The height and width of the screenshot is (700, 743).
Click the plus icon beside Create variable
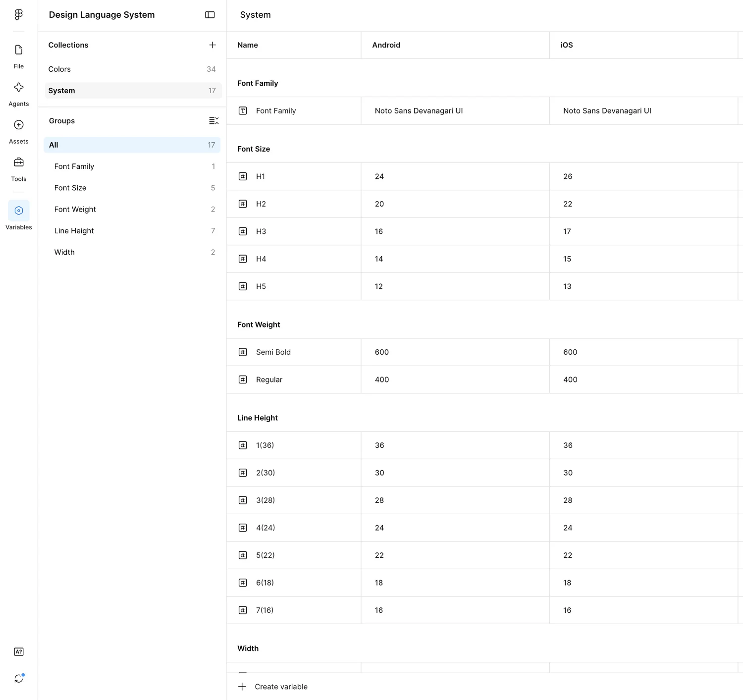242,687
